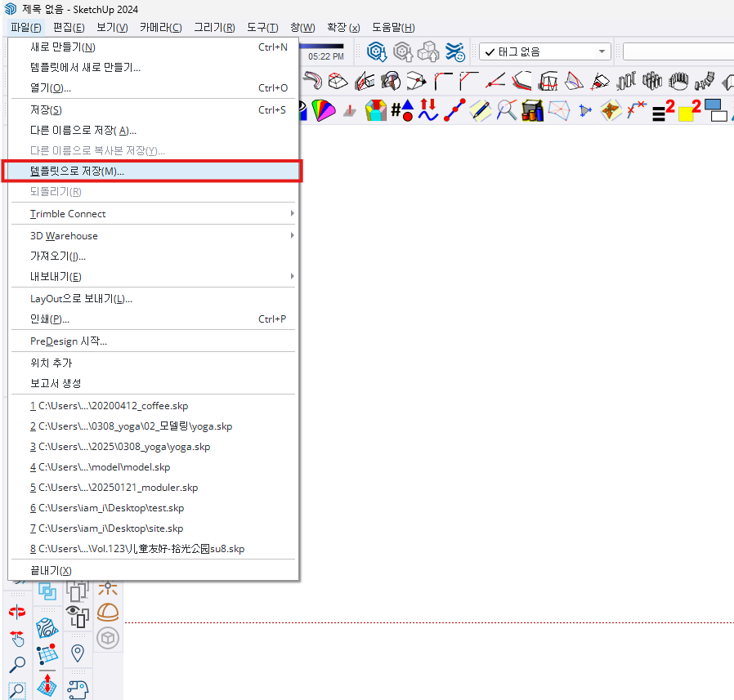This screenshot has width=734, height=700.
Task: Open the 태그 없음 tag dropdown
Action: pos(545,51)
